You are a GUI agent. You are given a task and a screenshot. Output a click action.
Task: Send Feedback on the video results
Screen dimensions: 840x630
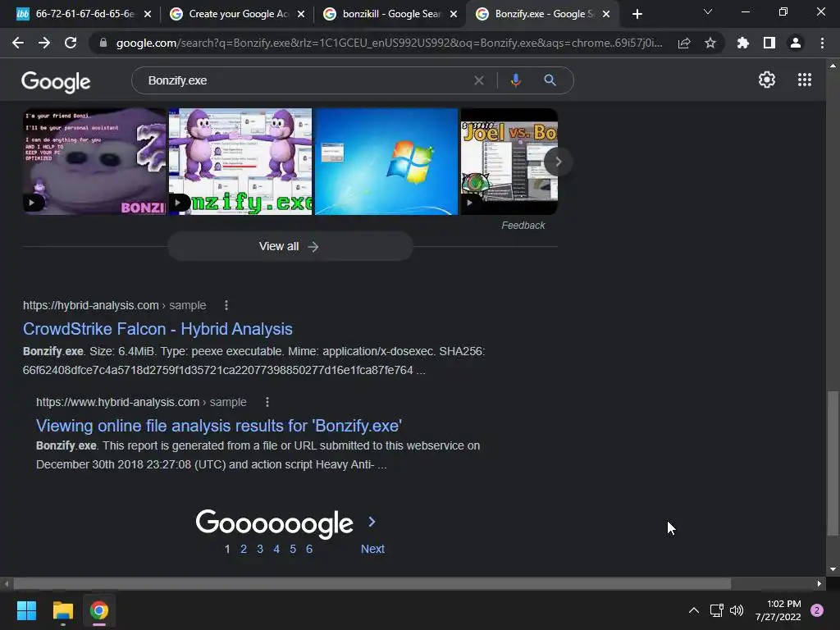pos(523,226)
